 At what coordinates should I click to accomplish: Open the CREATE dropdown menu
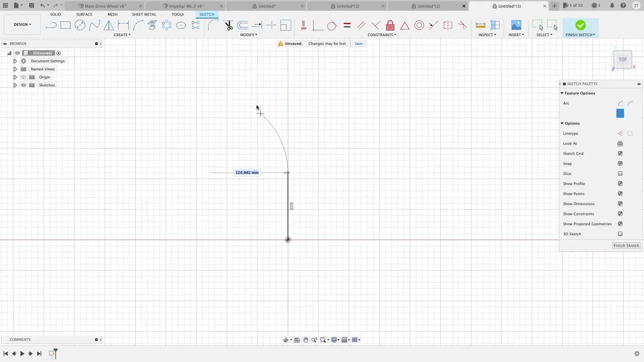tap(122, 35)
